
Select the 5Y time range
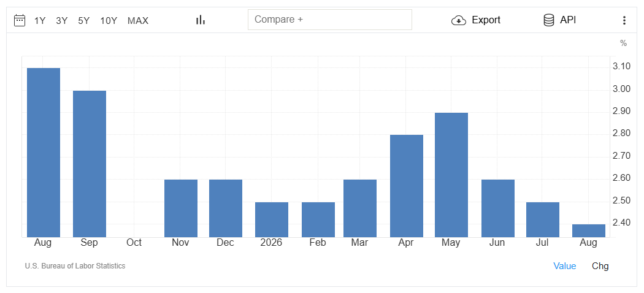click(84, 20)
